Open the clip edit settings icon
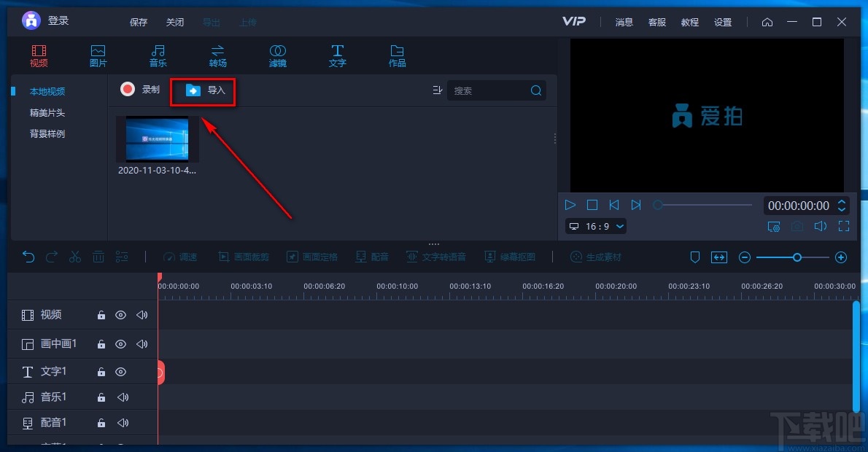868x452 pixels. point(122,257)
